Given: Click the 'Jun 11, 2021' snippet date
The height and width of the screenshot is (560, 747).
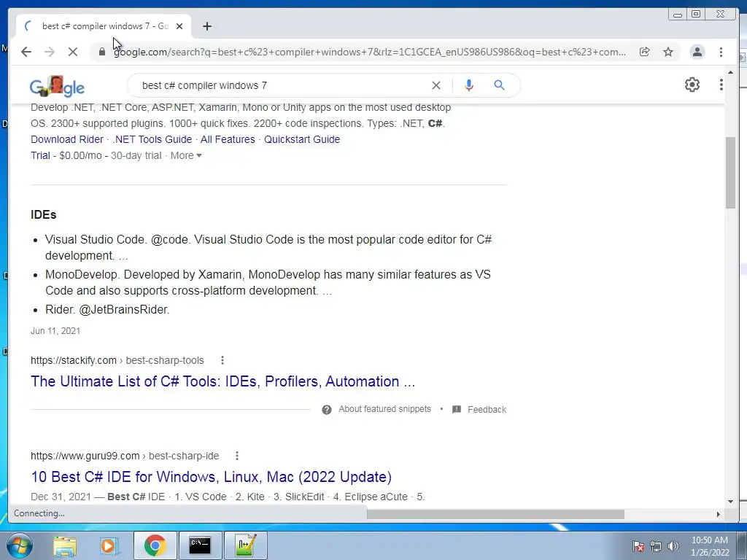Looking at the screenshot, I should click(55, 331).
